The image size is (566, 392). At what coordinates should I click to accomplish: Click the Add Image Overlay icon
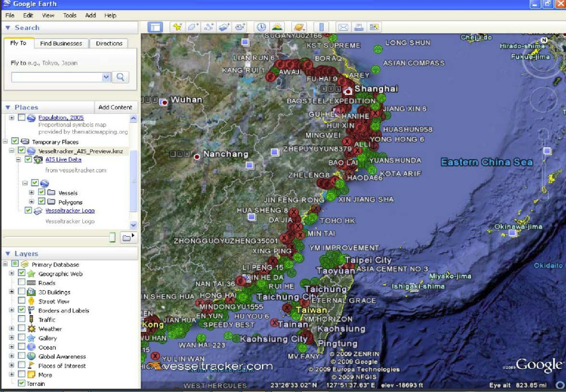click(224, 27)
